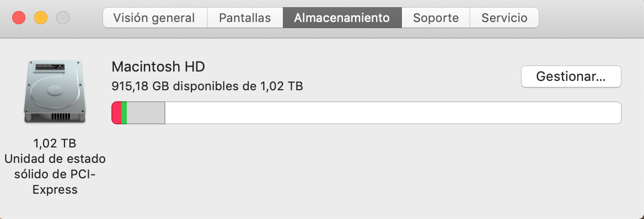644x219 pixels.
Task: Click the Macintosh HD hard drive icon
Action: tap(55, 91)
